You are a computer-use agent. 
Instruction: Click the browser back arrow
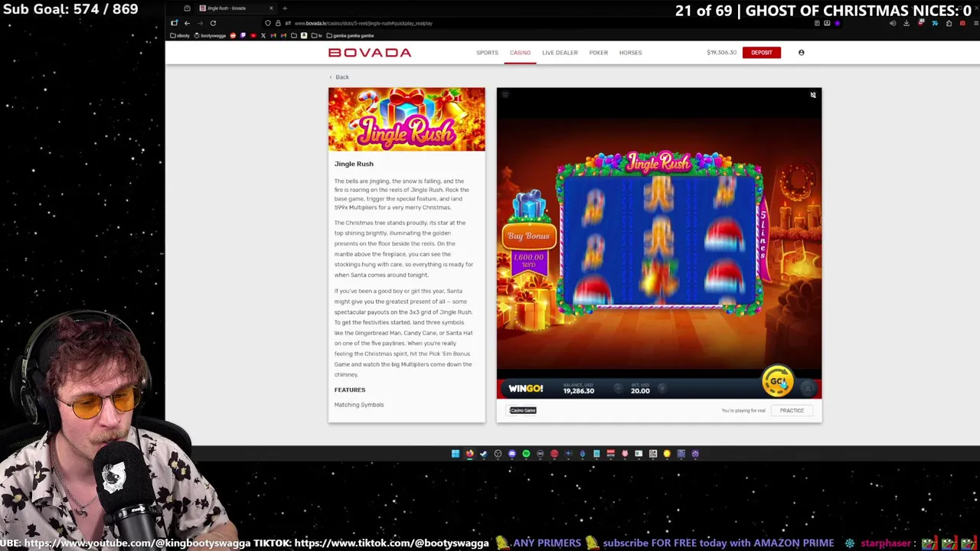[x=187, y=23]
